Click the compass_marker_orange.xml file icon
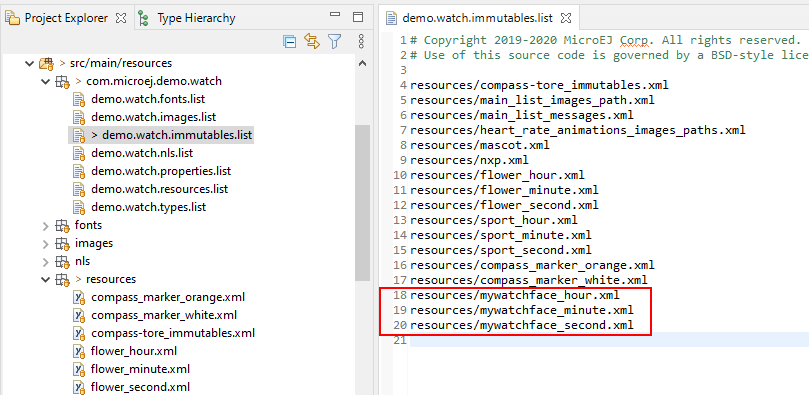 (79, 298)
